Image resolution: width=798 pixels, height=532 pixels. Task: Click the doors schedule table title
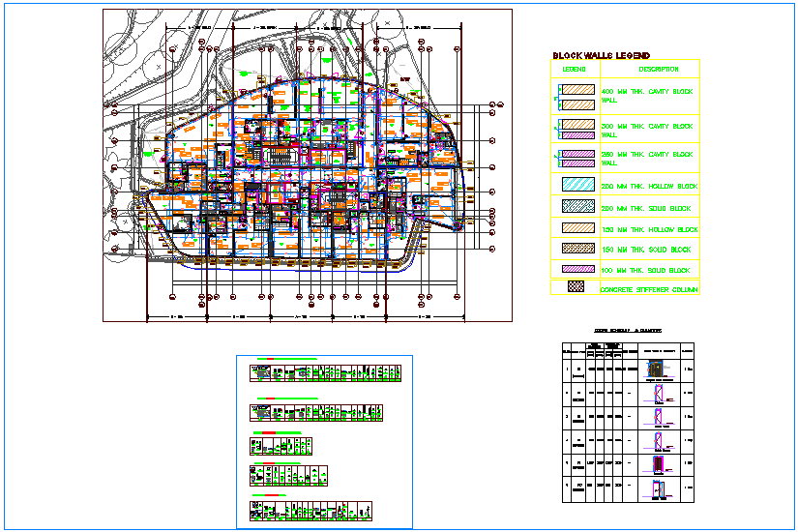(x=628, y=331)
